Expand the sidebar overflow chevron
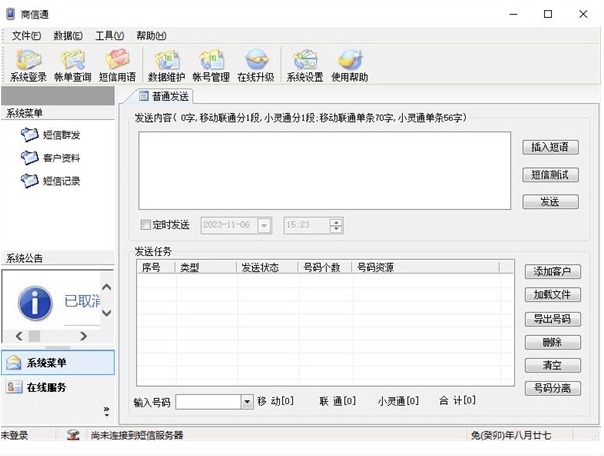604x456 pixels. coord(107,411)
